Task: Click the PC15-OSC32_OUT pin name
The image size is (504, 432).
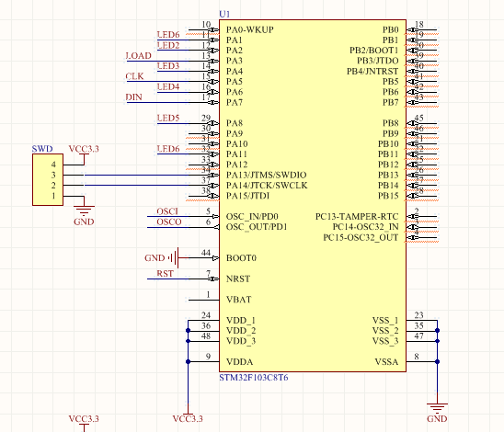Action: [361, 237]
